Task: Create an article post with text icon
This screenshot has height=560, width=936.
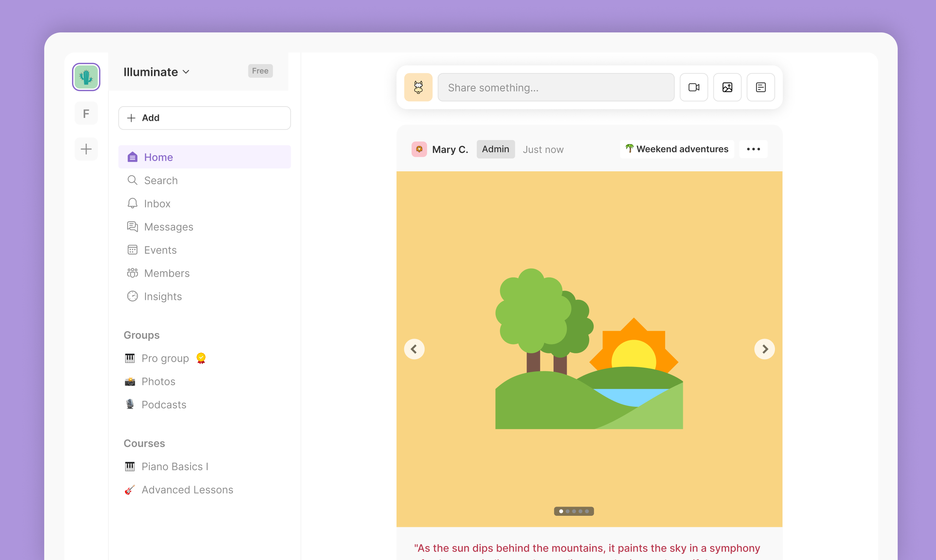Action: [761, 87]
